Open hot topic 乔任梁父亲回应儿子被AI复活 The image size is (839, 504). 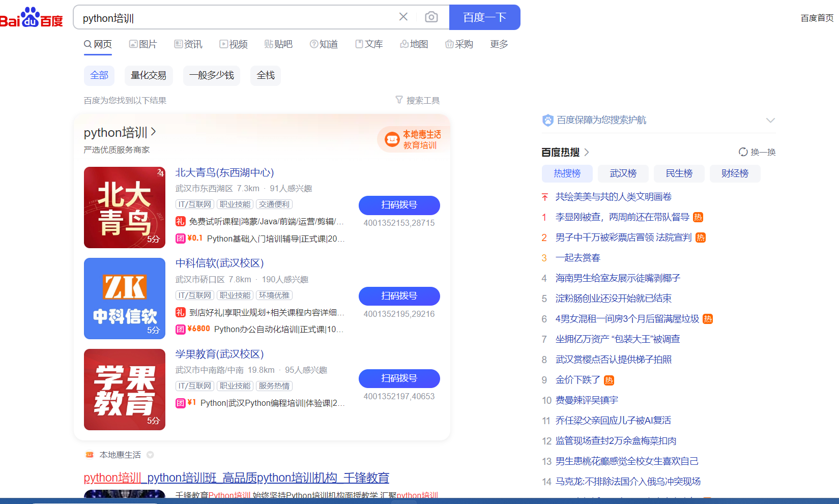pyautogui.click(x=614, y=421)
